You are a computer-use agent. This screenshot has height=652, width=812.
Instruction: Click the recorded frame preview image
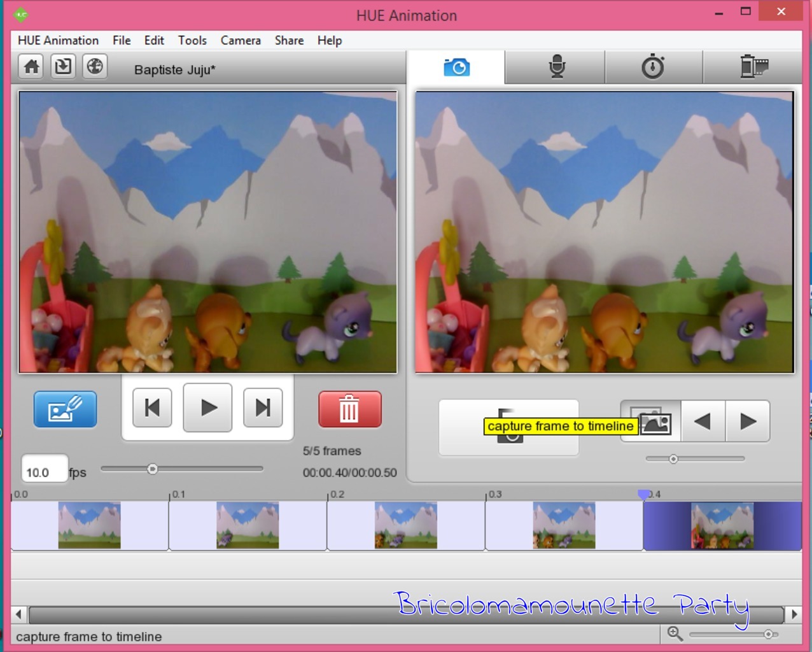208,232
